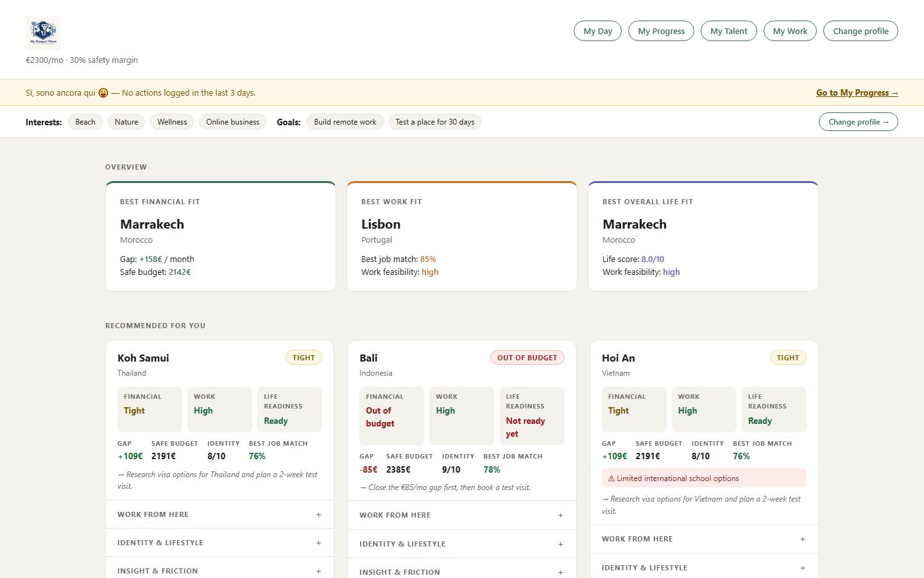The width and height of the screenshot is (924, 578).
Task: Select the Test a place for 30 days goal chip
Action: coord(435,122)
